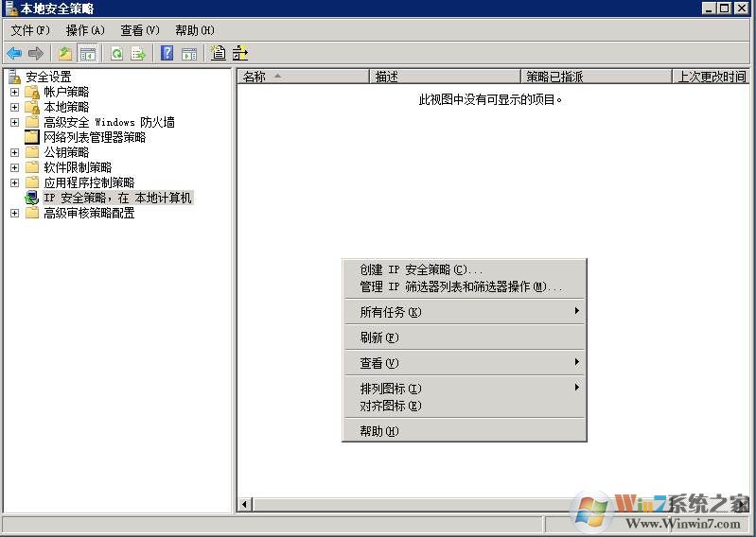Screen dimensions: 756x537
Task: Click the horizontal scrollbar left arrow
Action: [x=244, y=504]
